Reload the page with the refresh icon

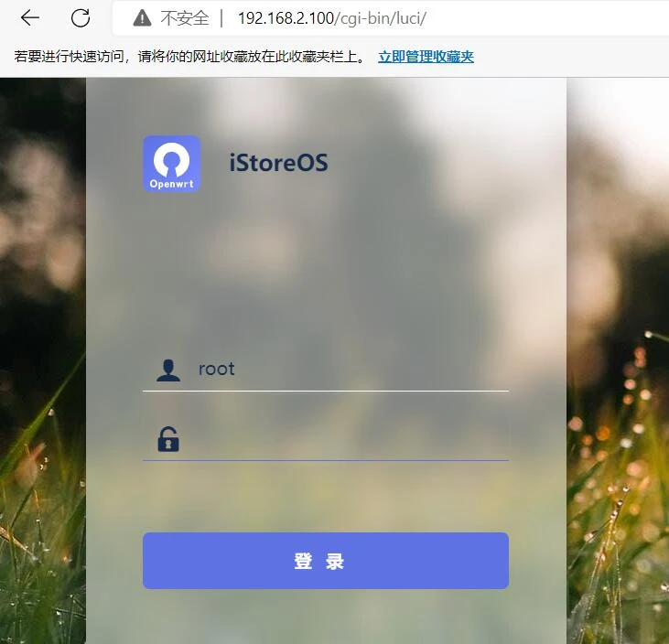[81, 18]
